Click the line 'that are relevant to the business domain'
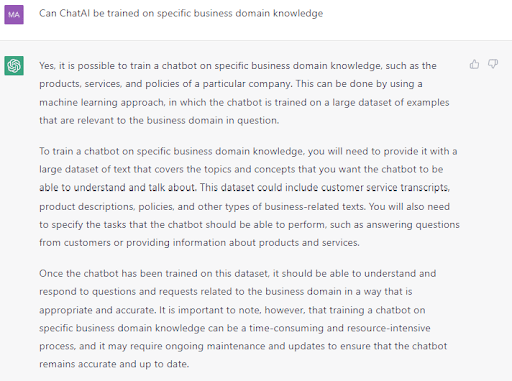The height and width of the screenshot is (381, 512). (x=159, y=120)
